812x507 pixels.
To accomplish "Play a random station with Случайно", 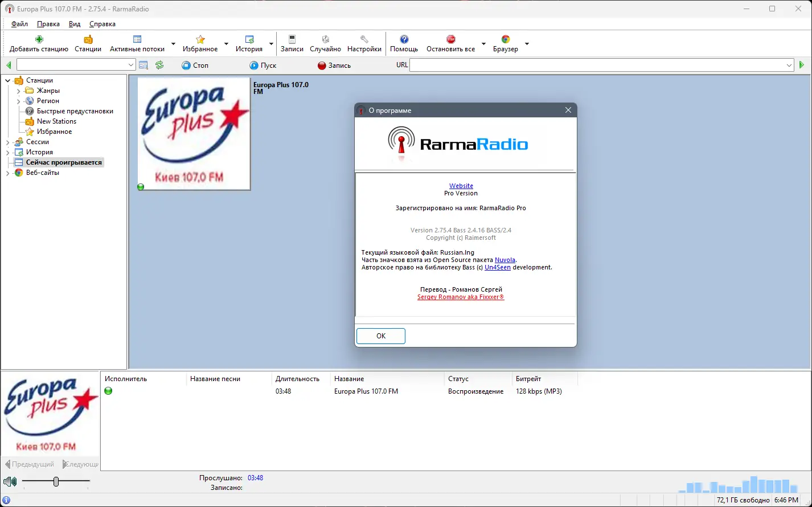I will [326, 43].
